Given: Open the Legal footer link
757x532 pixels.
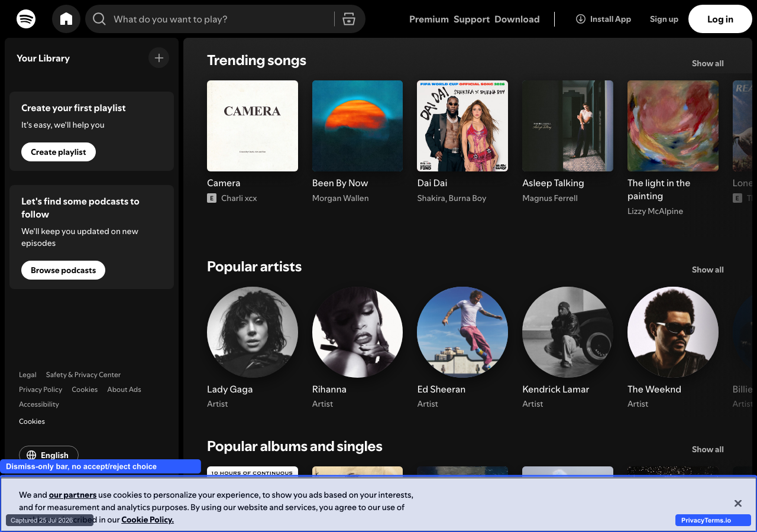Looking at the screenshot, I should coord(28,375).
